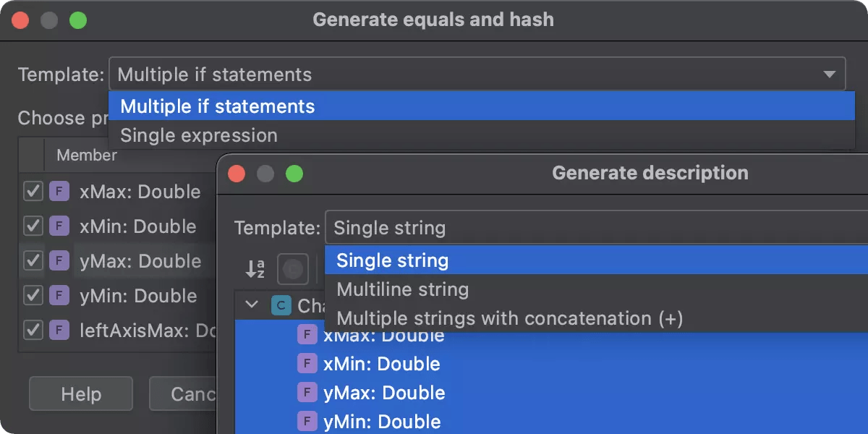Disable the leftAxisMax member checkbox
The width and height of the screenshot is (868, 434).
coord(33,331)
